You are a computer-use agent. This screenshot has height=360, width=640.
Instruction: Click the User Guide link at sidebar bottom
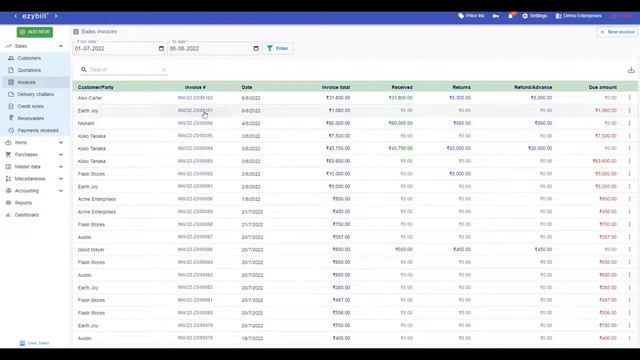35,343
